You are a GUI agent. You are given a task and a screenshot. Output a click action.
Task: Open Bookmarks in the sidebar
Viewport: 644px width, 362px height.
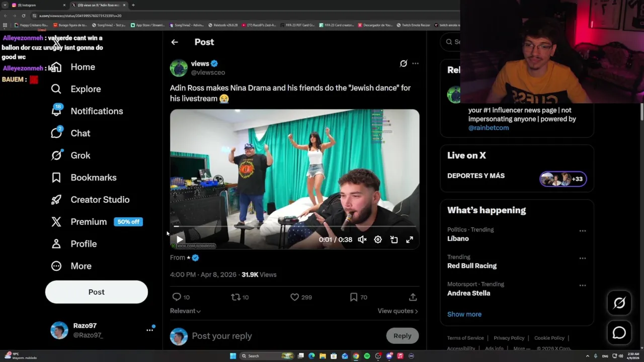pyautogui.click(x=84, y=177)
